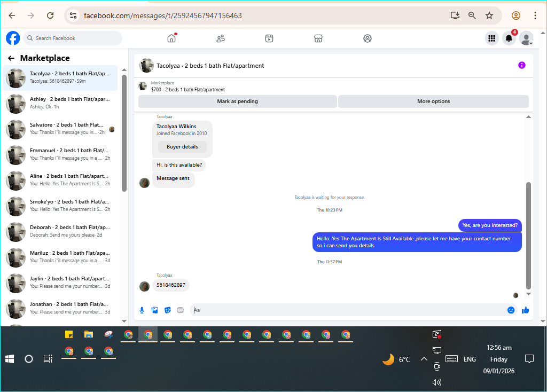Viewport: 547px width, 392px height.
Task: Open the Marketplace tab icon
Action: (318, 38)
